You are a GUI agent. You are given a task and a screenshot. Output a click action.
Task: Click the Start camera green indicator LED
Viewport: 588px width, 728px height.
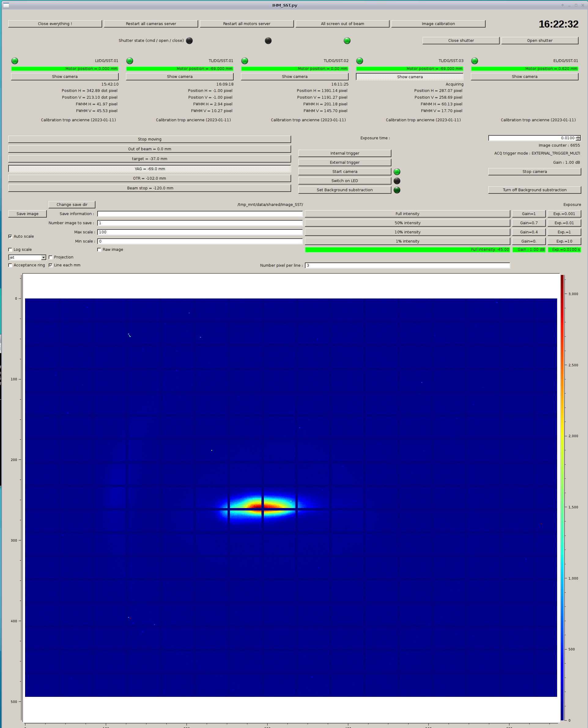397,172
